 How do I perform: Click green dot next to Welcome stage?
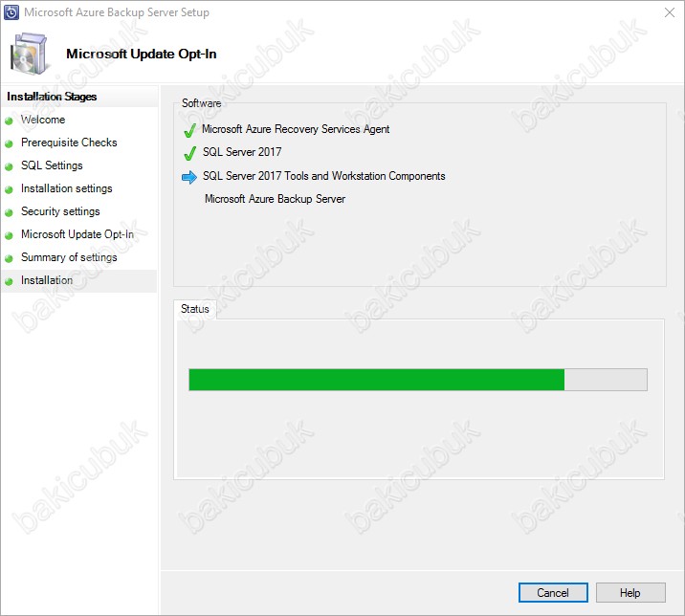[x=9, y=121]
